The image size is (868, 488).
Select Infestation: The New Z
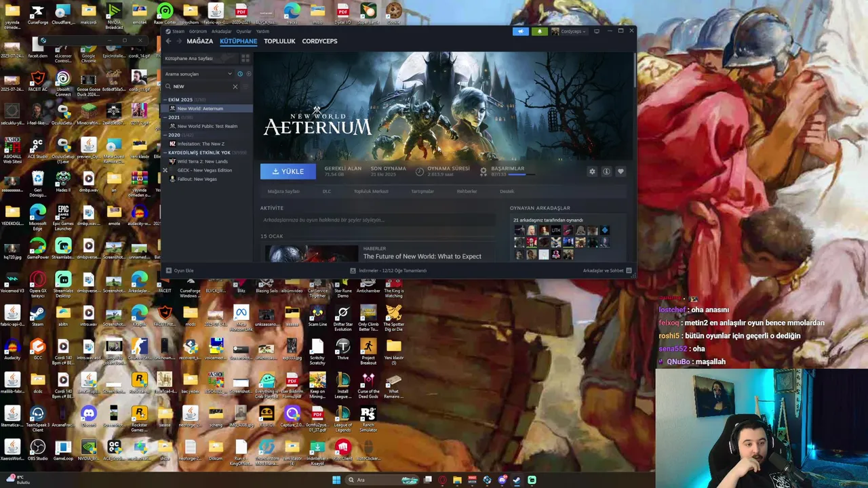tap(207, 144)
